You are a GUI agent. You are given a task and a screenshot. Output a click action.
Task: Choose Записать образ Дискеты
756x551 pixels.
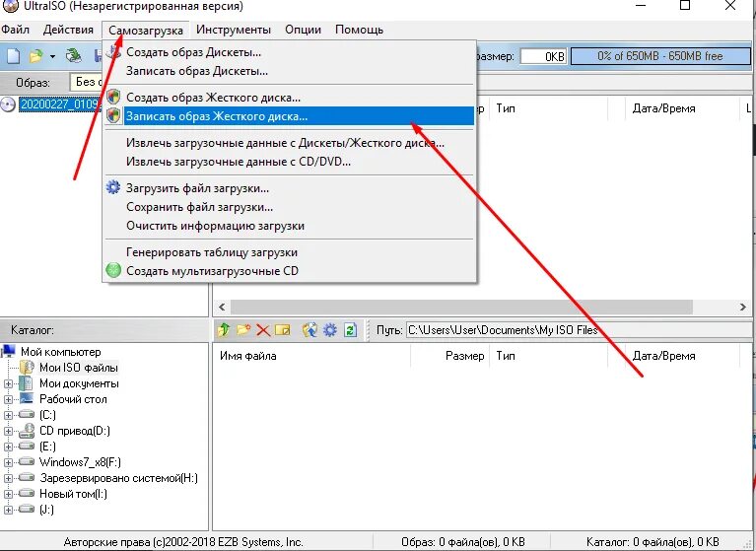[289, 71]
